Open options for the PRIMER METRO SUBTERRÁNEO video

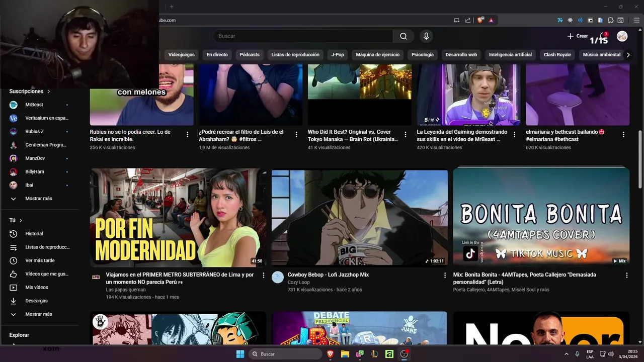tap(263, 276)
